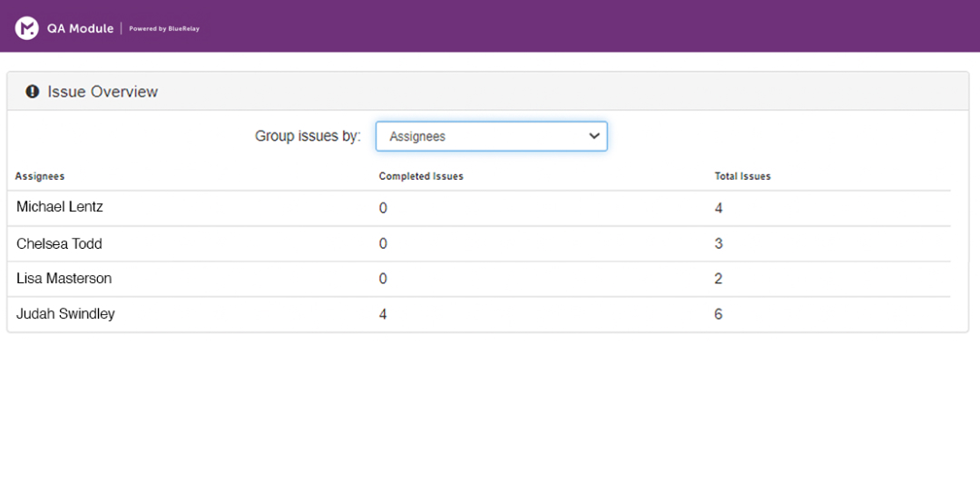
Task: Click Chelsea Todd's completed issues value
Action: click(x=383, y=244)
